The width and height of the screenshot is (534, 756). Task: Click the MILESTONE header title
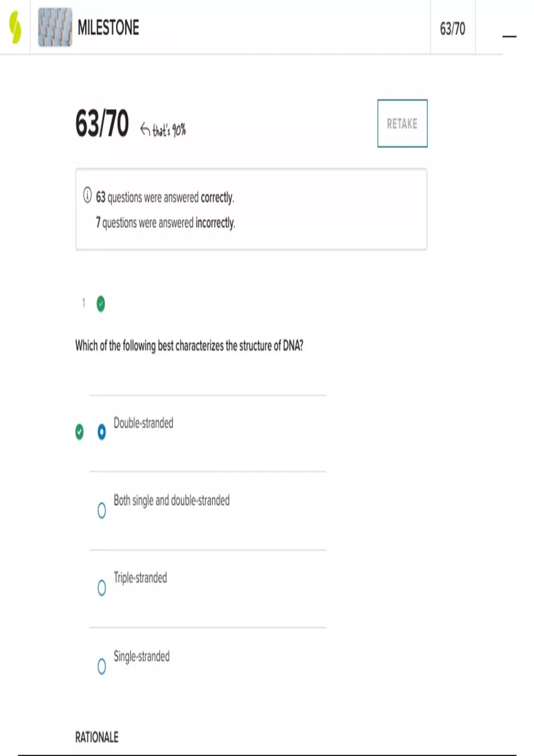click(108, 28)
